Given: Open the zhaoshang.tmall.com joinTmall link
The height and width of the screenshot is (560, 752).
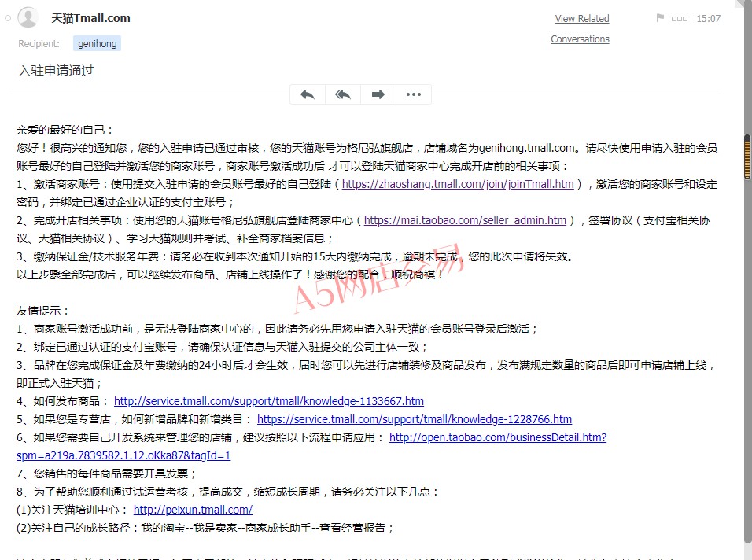Looking at the screenshot, I should [x=458, y=184].
